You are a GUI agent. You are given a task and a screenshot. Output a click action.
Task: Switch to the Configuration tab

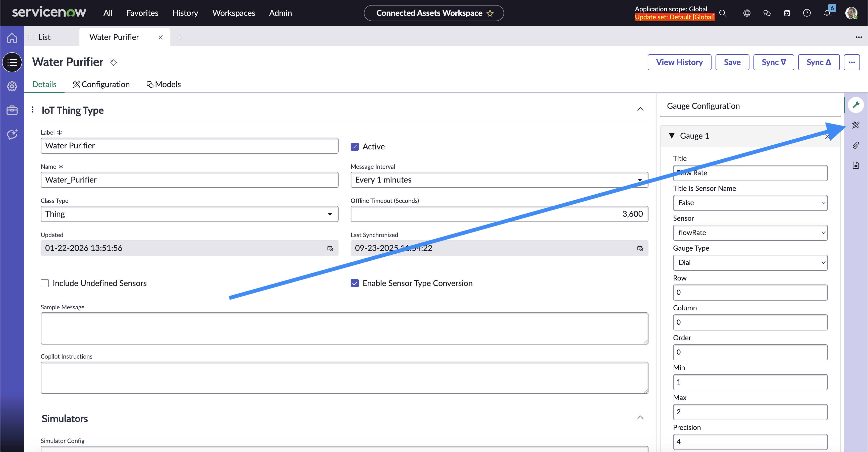click(101, 84)
